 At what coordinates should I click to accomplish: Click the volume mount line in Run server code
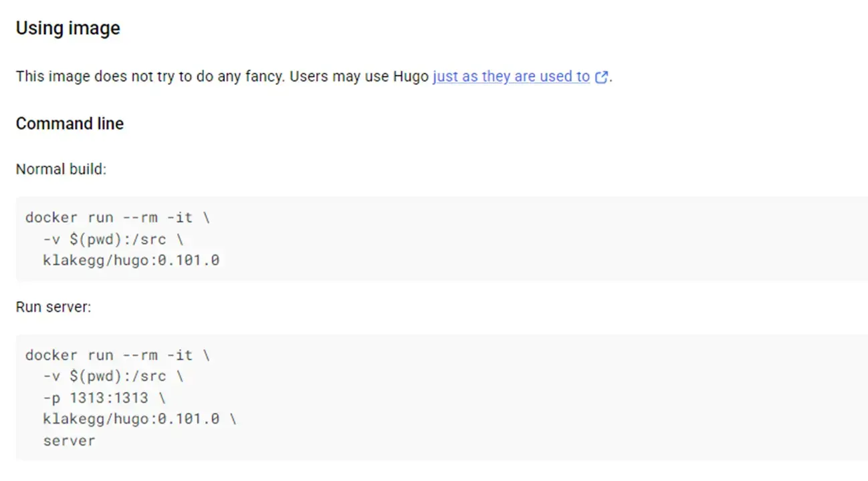112,376
